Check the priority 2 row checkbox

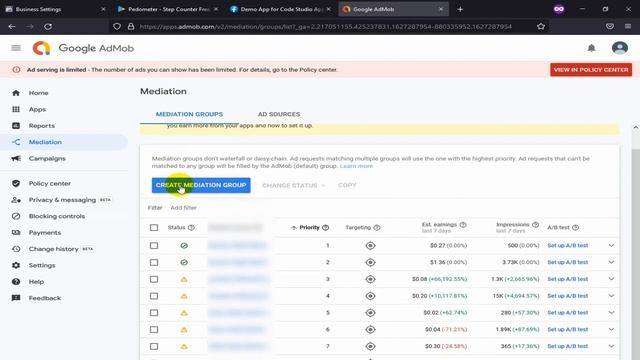[154, 262]
